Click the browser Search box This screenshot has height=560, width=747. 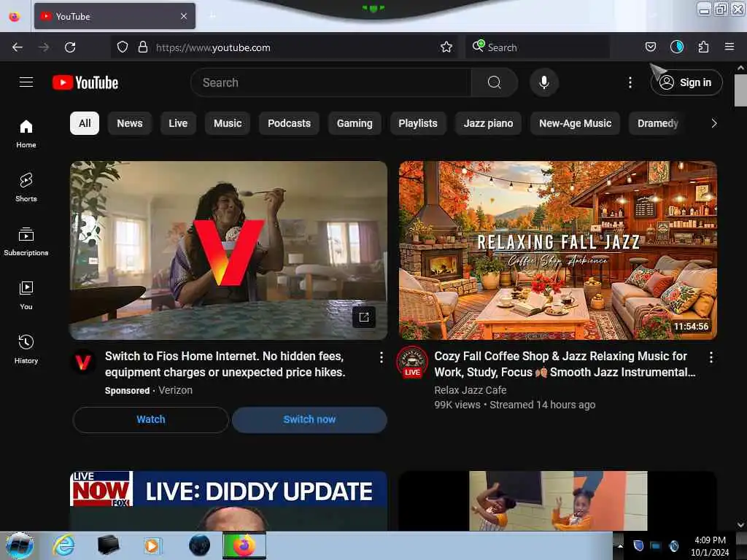coord(538,47)
